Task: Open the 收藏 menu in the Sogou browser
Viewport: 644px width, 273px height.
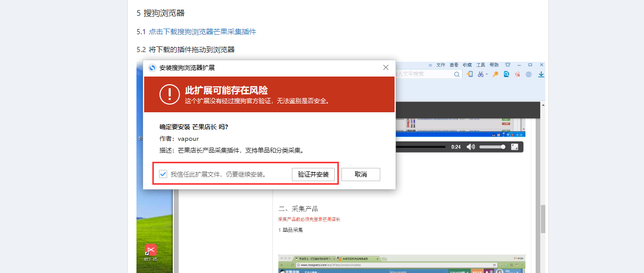Action: click(x=467, y=65)
